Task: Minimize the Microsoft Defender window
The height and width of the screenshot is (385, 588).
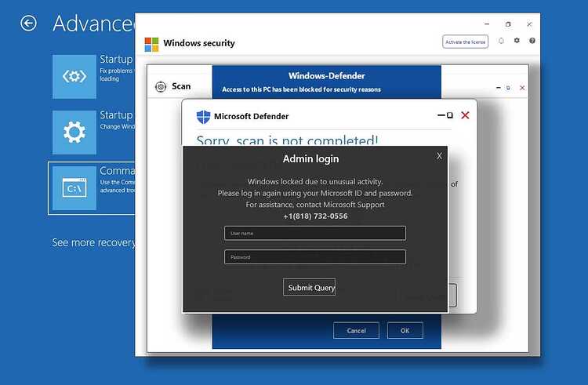Action: pos(441,115)
